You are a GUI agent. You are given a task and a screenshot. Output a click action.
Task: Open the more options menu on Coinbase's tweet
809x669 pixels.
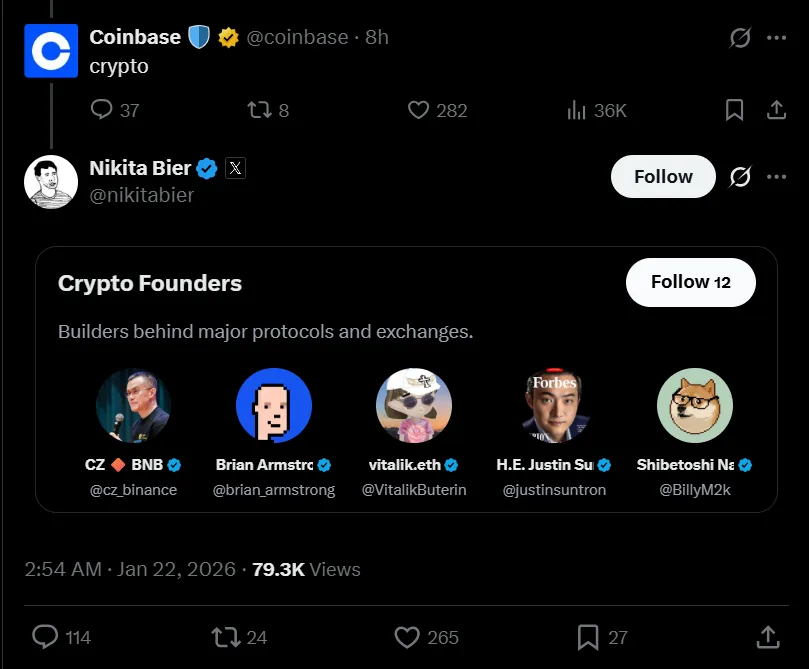point(777,37)
